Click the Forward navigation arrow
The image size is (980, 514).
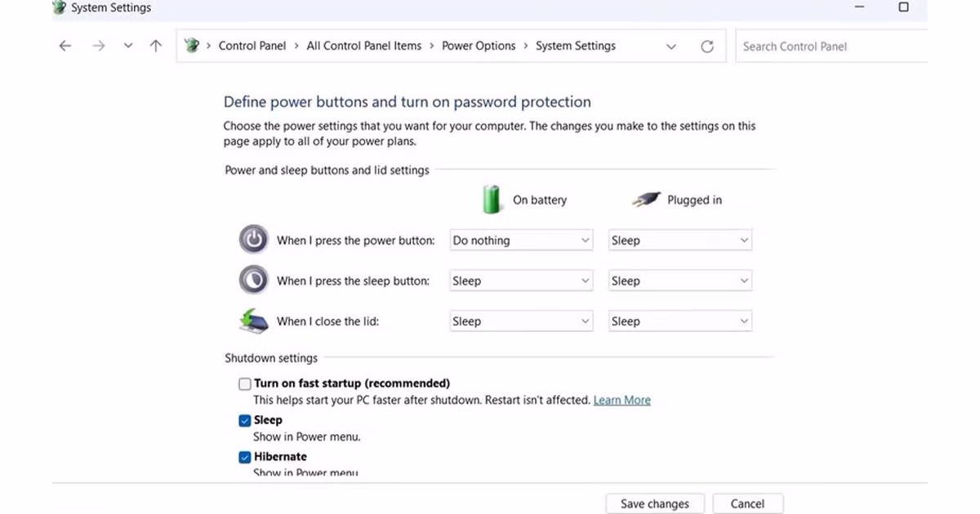pos(99,47)
